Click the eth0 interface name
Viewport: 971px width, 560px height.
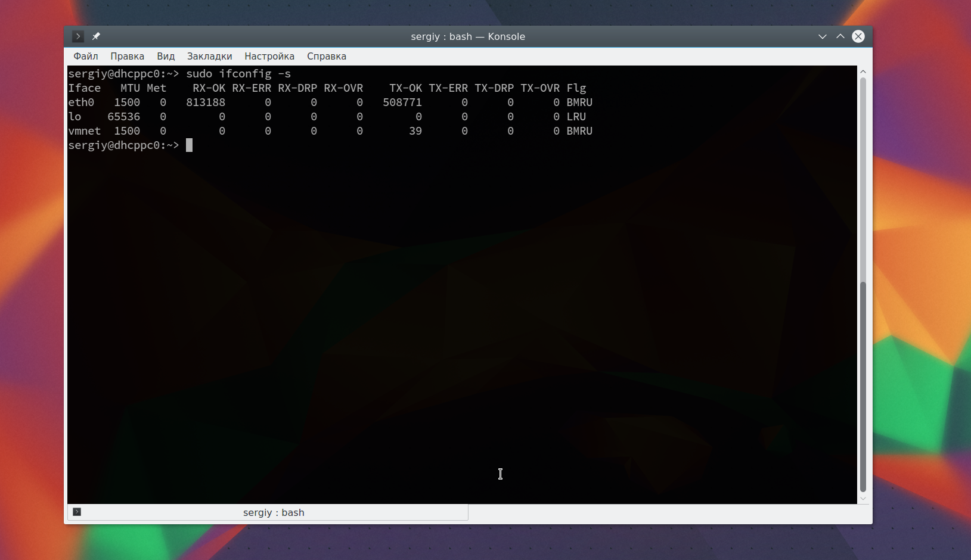[81, 102]
